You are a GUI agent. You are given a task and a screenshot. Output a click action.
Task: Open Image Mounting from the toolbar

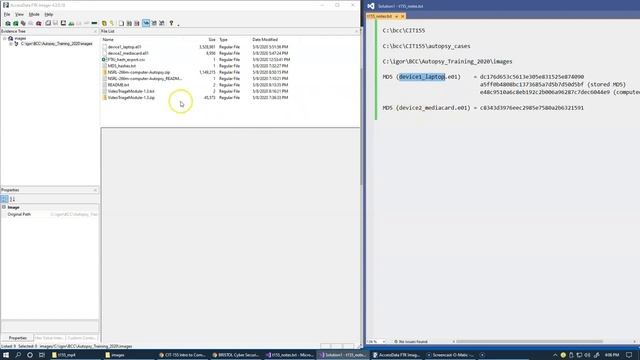(x=23, y=23)
